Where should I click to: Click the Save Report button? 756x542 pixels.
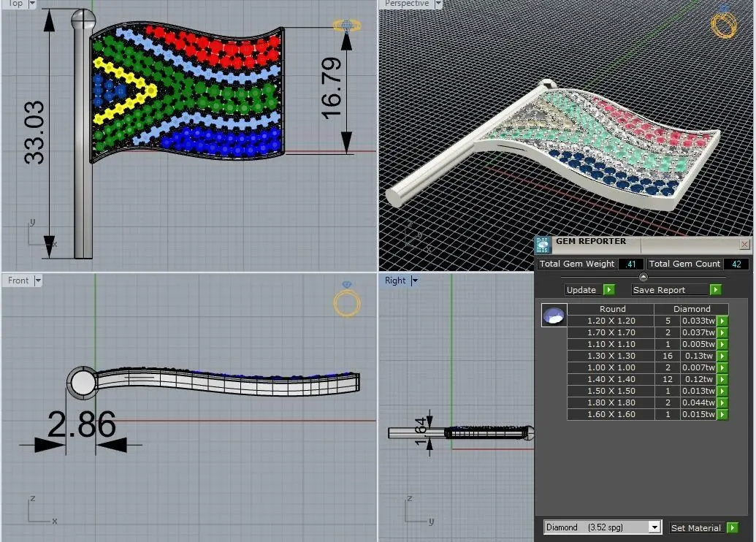click(671, 290)
